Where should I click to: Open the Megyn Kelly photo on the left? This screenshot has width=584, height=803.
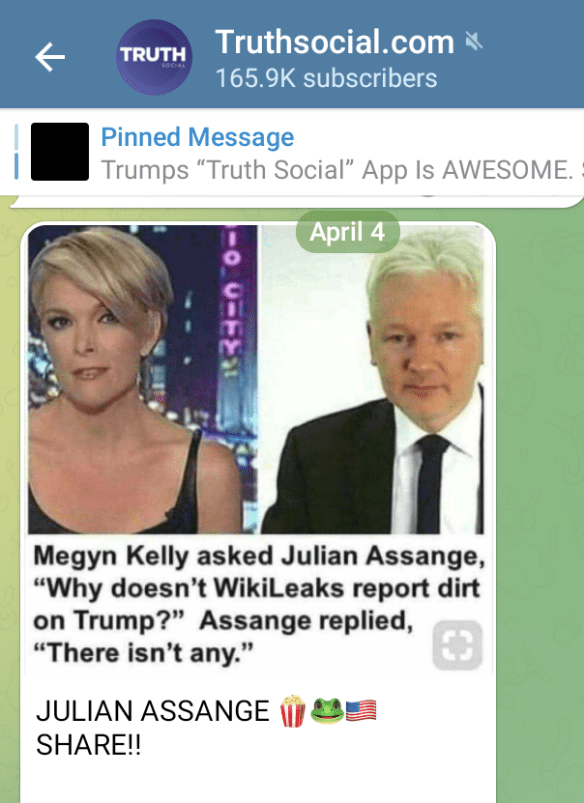(x=142, y=379)
